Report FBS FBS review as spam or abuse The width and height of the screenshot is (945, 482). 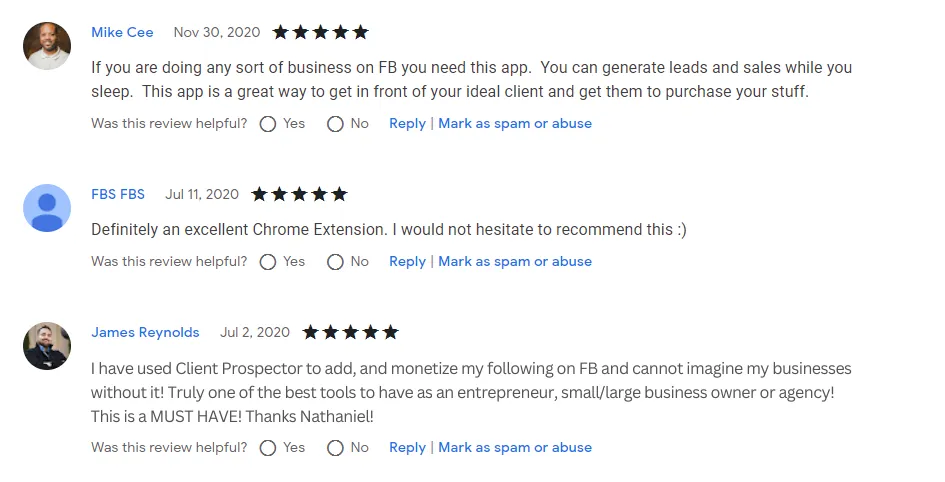(x=515, y=261)
